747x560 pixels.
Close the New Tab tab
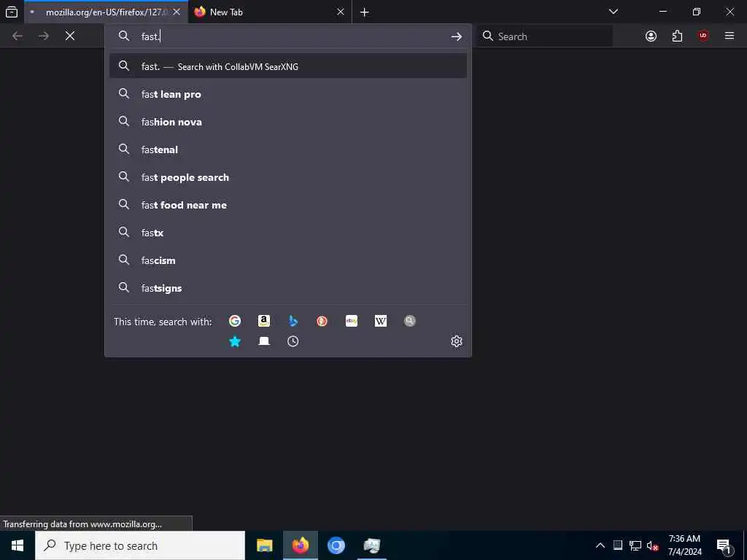340,12
